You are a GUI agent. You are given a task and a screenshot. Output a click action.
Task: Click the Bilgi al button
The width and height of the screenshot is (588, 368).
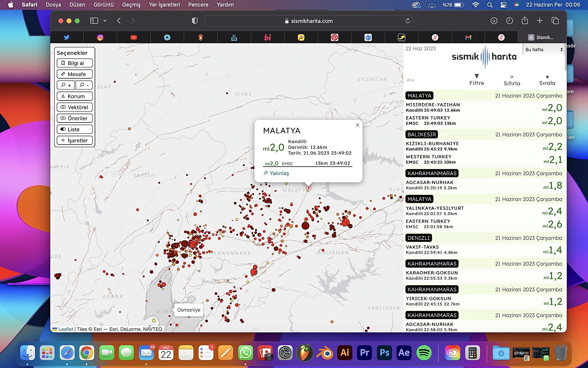point(75,63)
